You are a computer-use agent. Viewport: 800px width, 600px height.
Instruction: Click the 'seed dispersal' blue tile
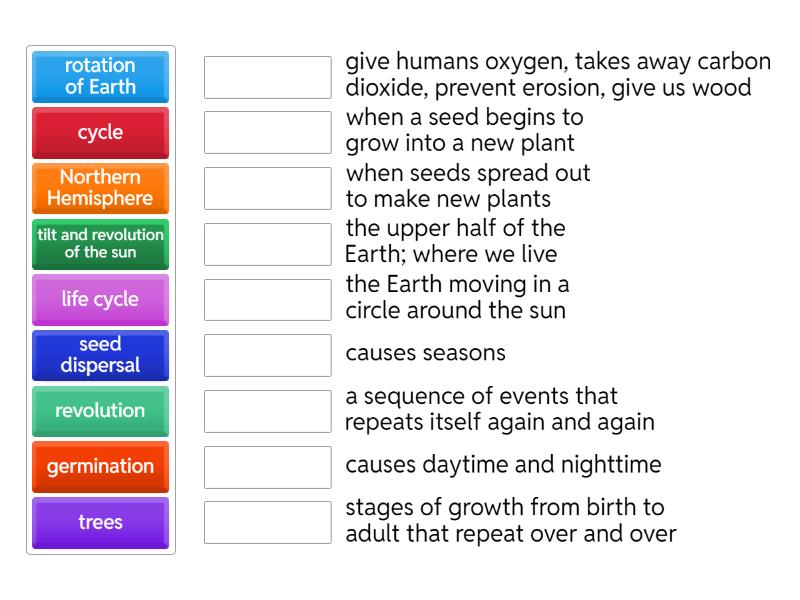(x=100, y=355)
